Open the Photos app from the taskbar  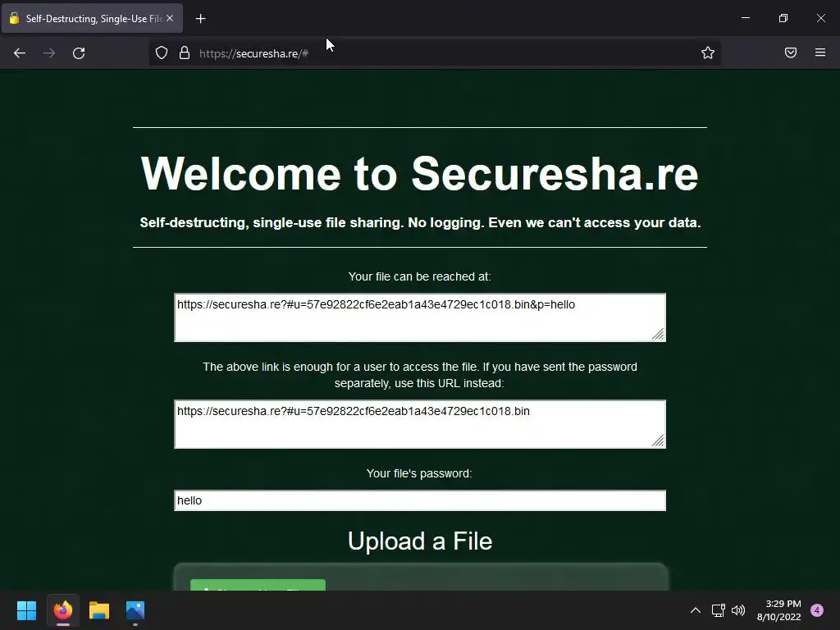click(x=135, y=610)
